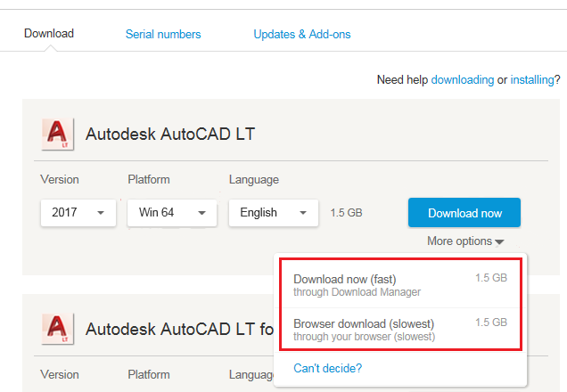Screen dimensions: 567x392
Task: Open the Updates & Add-ons tab
Action: click(x=302, y=35)
